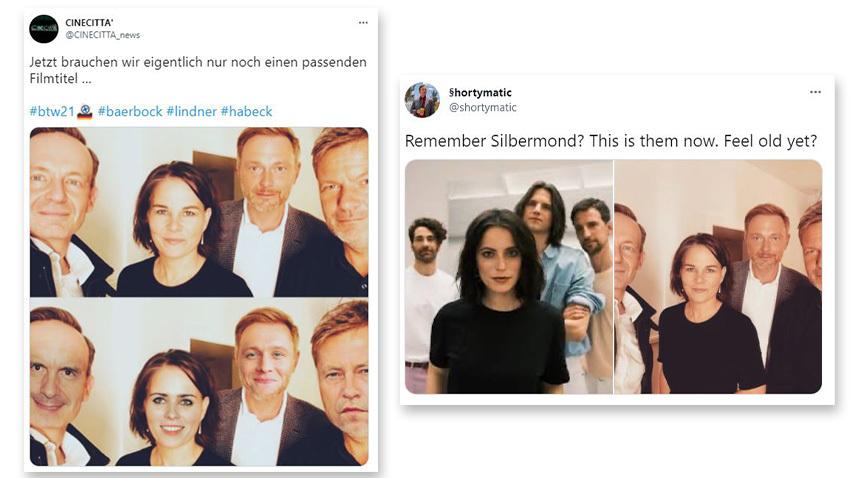Click the CINECITTA' profile avatar
Viewport: 850px width, 478px height.
click(x=44, y=28)
